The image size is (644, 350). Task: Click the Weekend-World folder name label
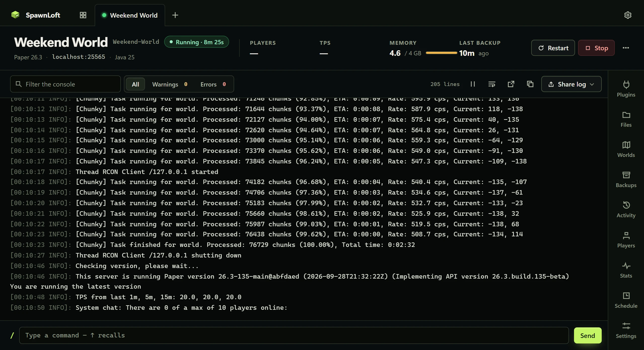point(136,42)
